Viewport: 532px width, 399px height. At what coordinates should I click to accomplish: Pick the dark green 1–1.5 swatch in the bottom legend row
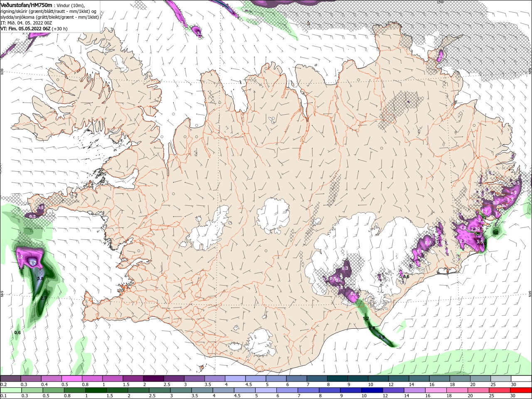96,390
